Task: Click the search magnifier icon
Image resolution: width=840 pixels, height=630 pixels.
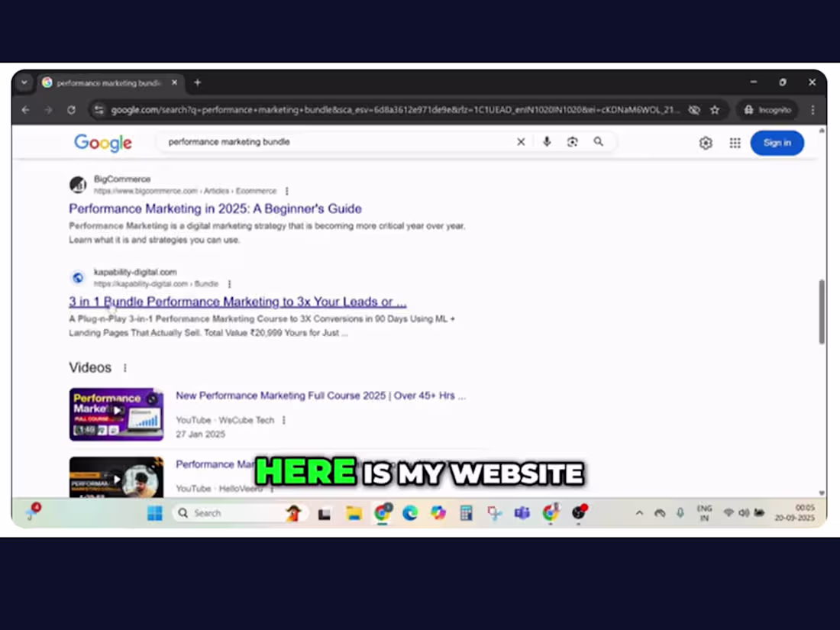Action: tap(599, 141)
